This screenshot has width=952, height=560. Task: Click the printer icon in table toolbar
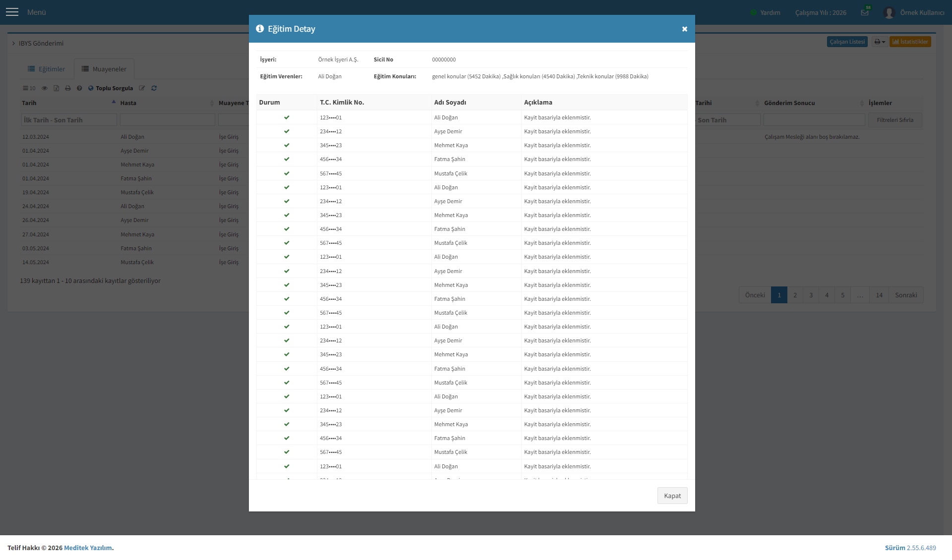coord(68,88)
